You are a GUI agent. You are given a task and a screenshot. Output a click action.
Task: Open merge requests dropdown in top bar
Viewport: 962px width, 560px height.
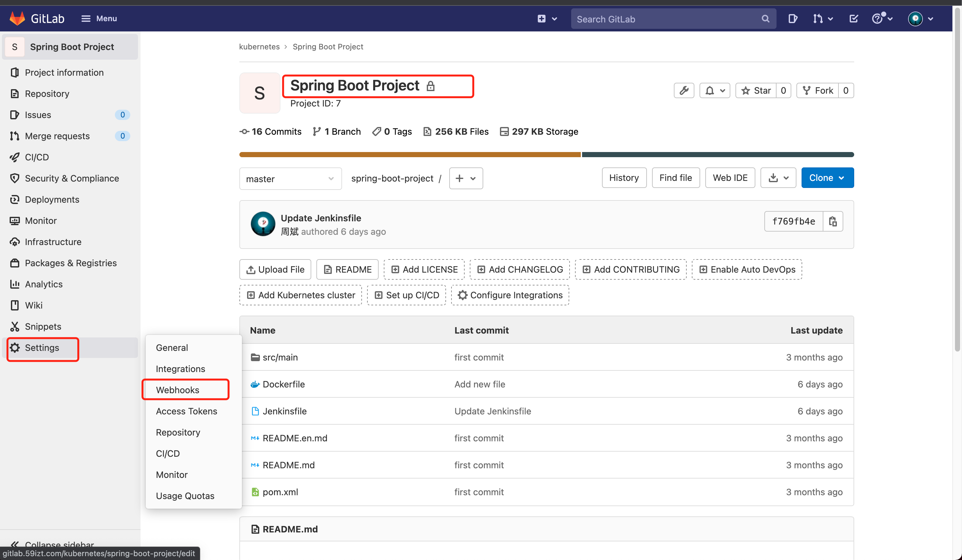pos(822,19)
